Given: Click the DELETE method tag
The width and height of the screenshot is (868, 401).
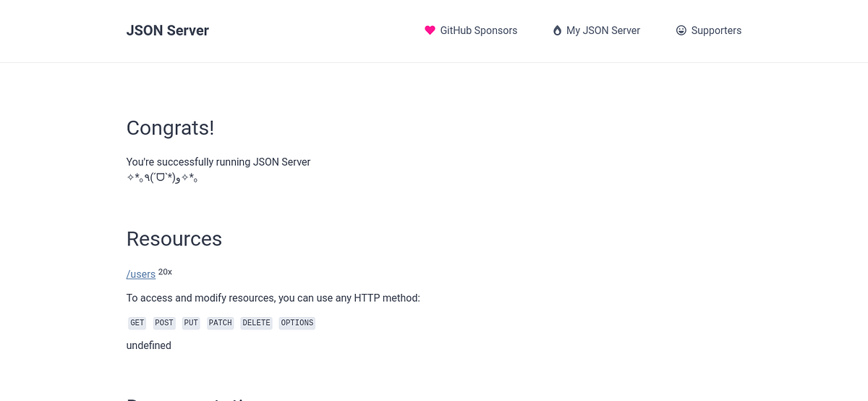Looking at the screenshot, I should pyautogui.click(x=256, y=323).
